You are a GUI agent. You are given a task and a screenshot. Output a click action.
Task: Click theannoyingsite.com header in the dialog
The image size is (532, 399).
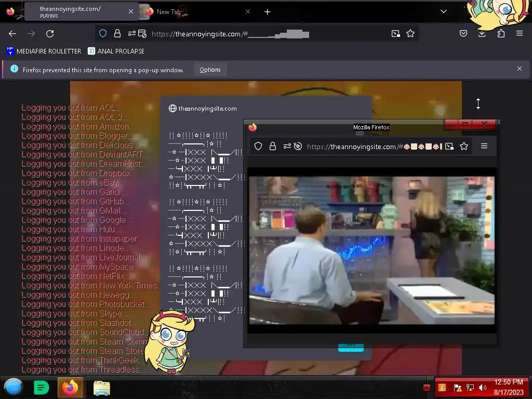pos(203,109)
